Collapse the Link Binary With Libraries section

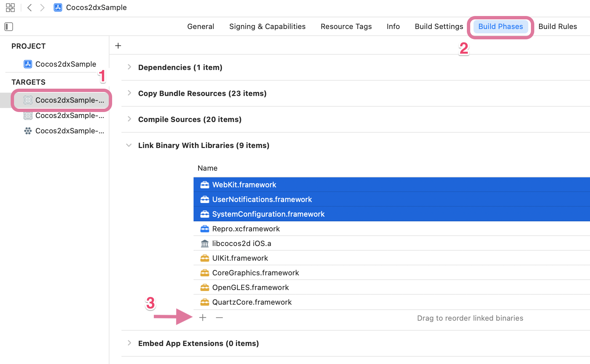click(x=129, y=145)
